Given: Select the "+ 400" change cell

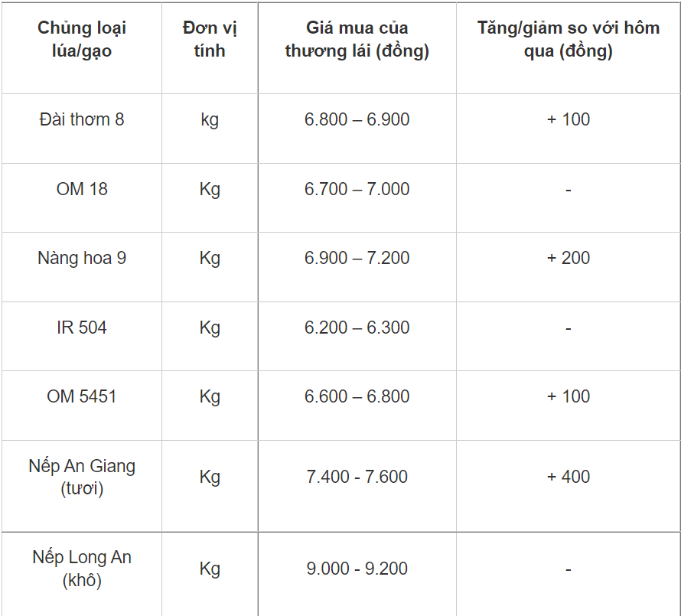Looking at the screenshot, I should [568, 477].
